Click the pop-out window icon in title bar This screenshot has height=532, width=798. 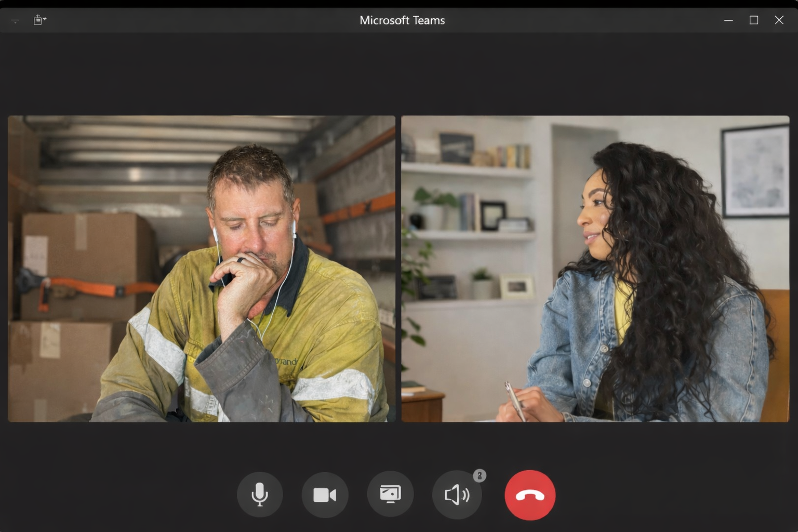click(x=37, y=20)
